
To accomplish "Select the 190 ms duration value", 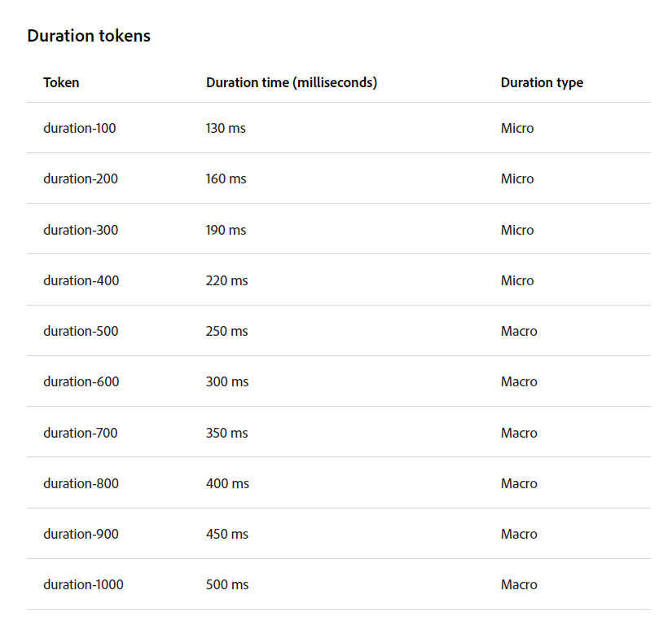I will (226, 230).
